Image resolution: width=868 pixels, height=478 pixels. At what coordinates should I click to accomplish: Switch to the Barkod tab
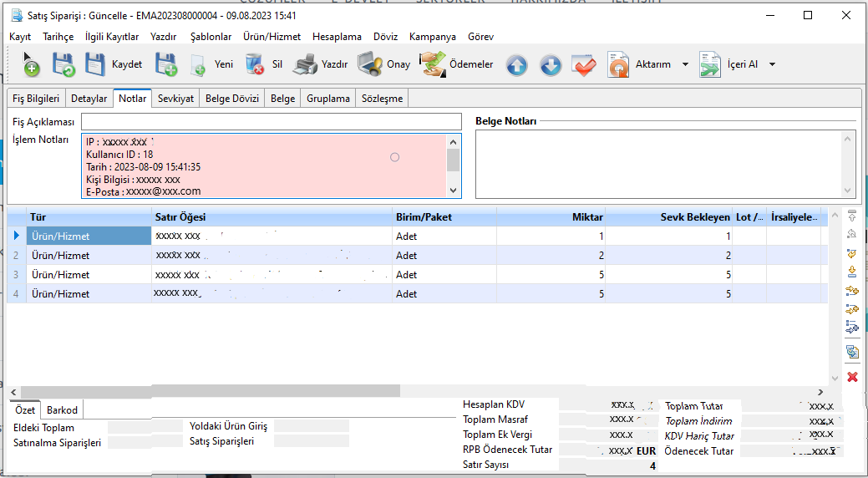click(63, 410)
